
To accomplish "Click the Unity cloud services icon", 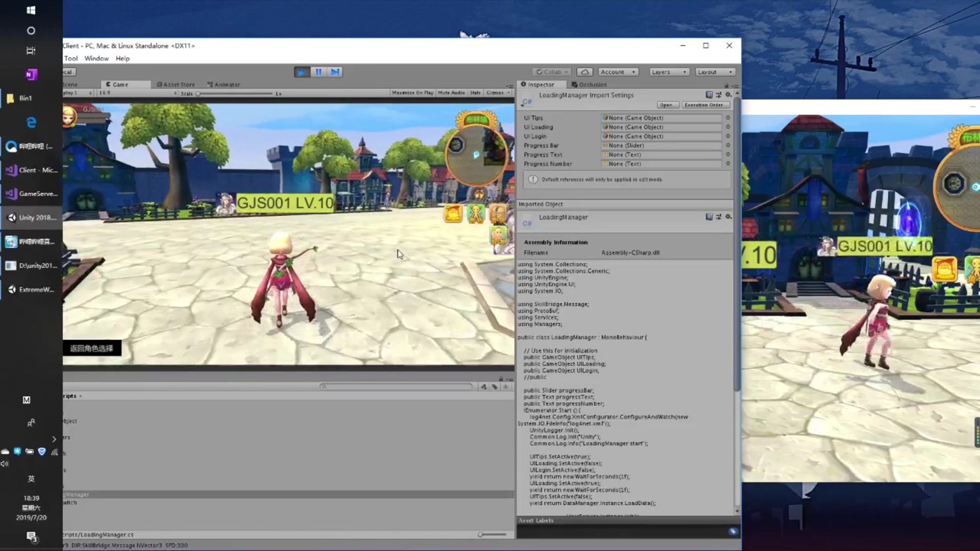I will 585,72.
